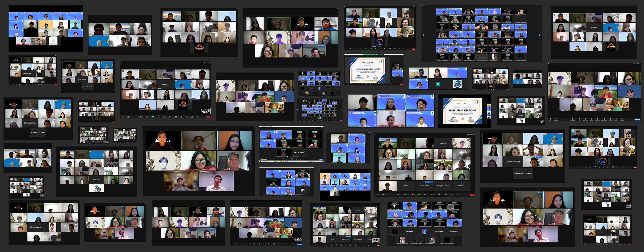Expand Participants caret in larger Ferdico Ch meeting

[408, 194]
